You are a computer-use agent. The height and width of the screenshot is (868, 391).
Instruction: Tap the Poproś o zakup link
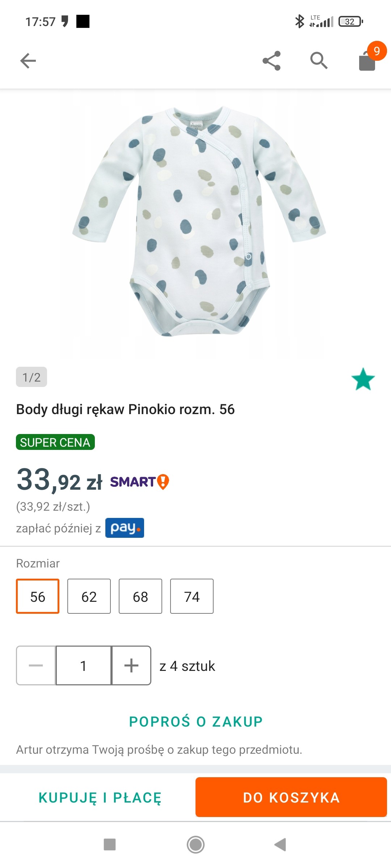(195, 722)
